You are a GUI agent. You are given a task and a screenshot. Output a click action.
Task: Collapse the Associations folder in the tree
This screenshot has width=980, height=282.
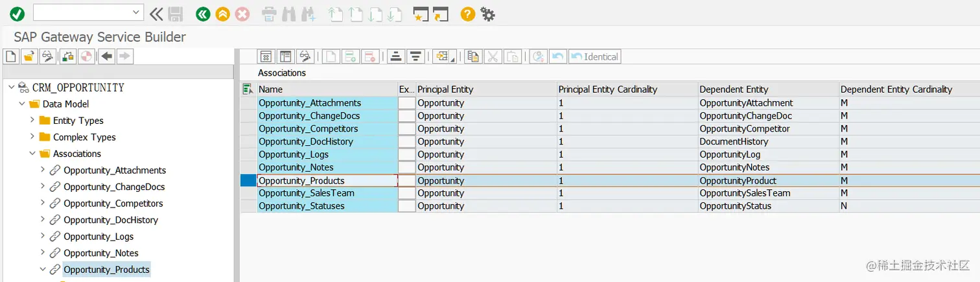pyautogui.click(x=32, y=154)
